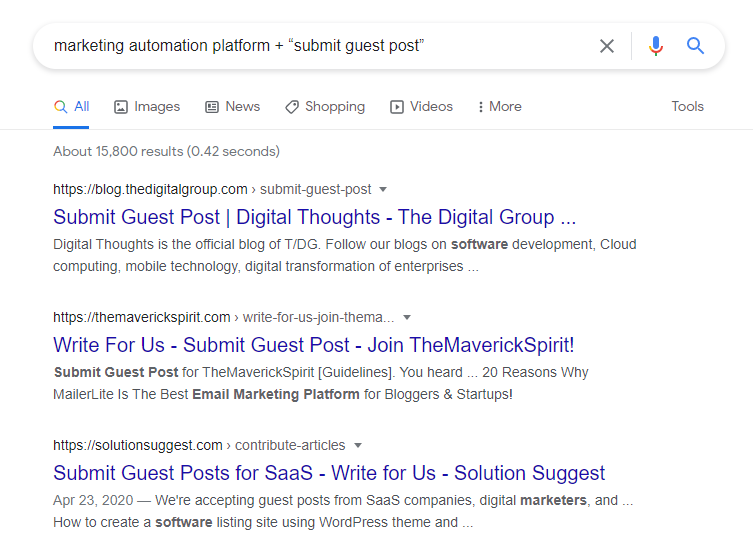
Task: Start voice search with the microphone icon
Action: (656, 46)
